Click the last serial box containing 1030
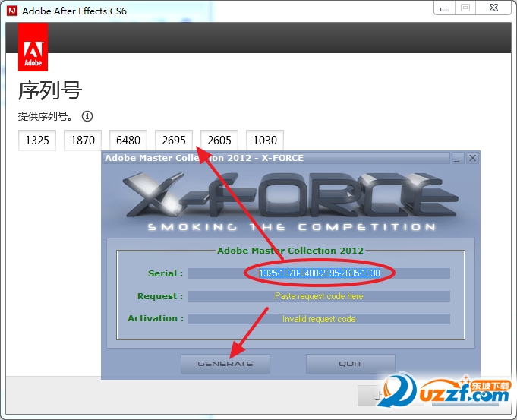Screen dimensions: 517x420 coord(265,141)
